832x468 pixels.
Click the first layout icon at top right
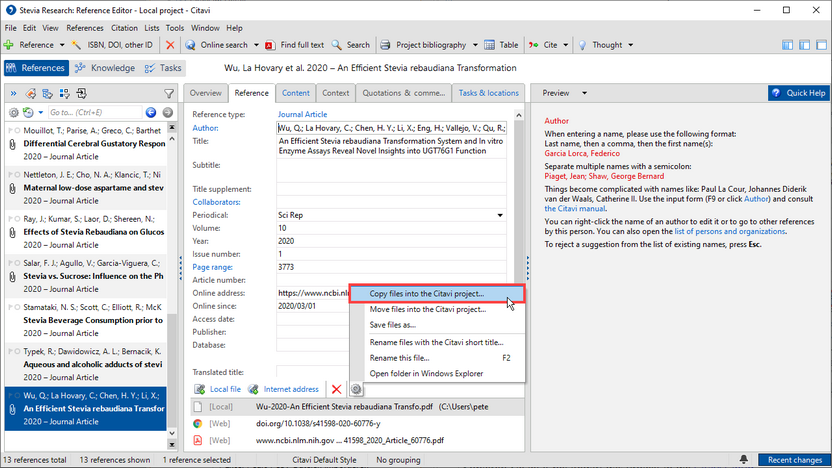tap(787, 45)
